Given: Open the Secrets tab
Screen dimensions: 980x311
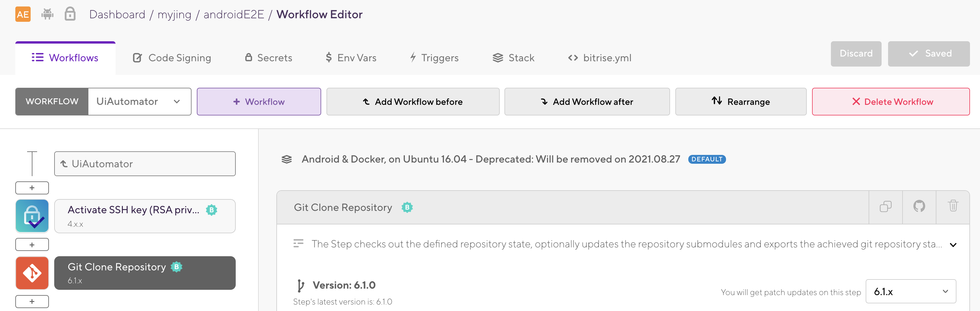Looking at the screenshot, I should pyautogui.click(x=269, y=58).
